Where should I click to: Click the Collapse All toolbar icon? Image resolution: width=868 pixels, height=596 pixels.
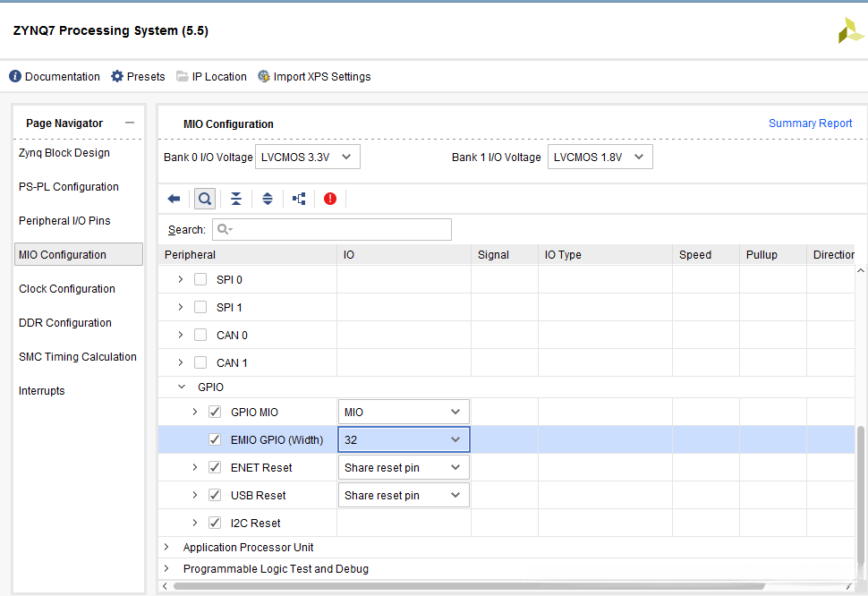[236, 199]
